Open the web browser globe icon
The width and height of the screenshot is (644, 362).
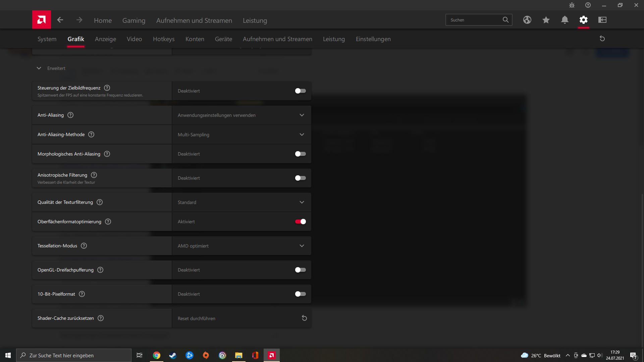coord(527,20)
